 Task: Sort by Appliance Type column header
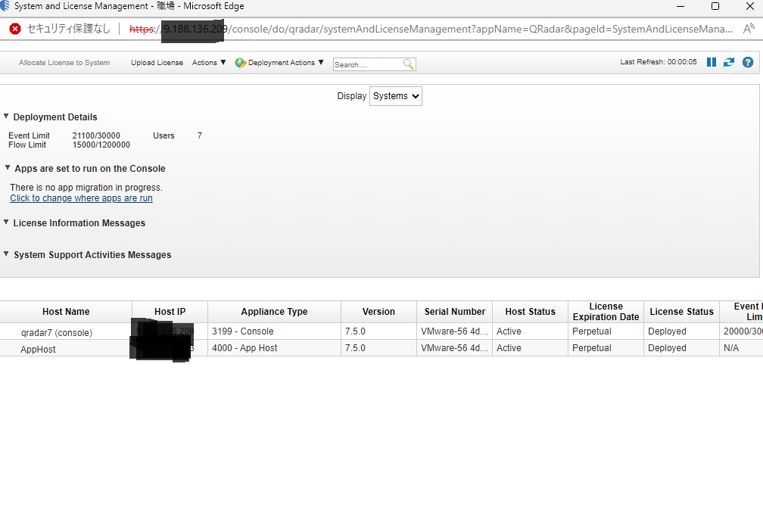click(274, 312)
